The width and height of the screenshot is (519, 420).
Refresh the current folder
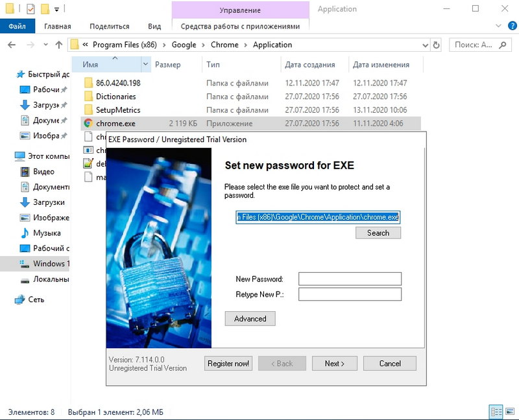click(x=436, y=45)
